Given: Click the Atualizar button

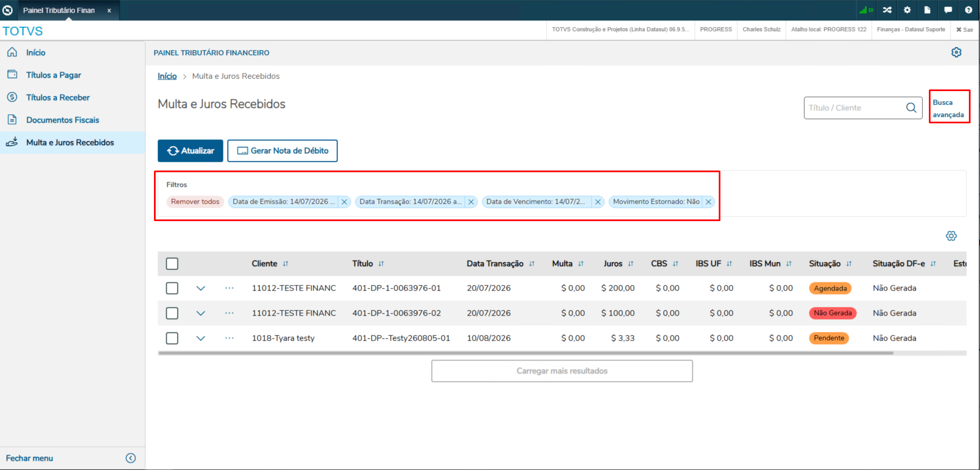Looking at the screenshot, I should [191, 151].
